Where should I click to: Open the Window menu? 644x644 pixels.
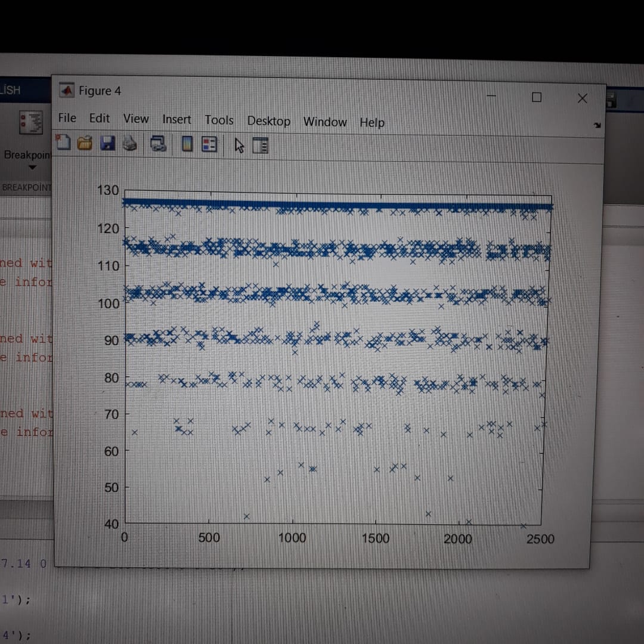pyautogui.click(x=325, y=122)
